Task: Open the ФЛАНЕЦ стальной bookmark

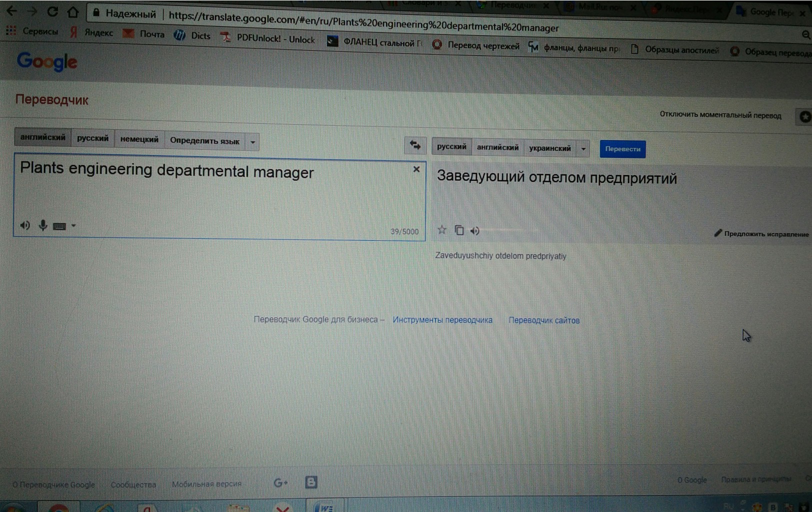Action: click(x=374, y=42)
